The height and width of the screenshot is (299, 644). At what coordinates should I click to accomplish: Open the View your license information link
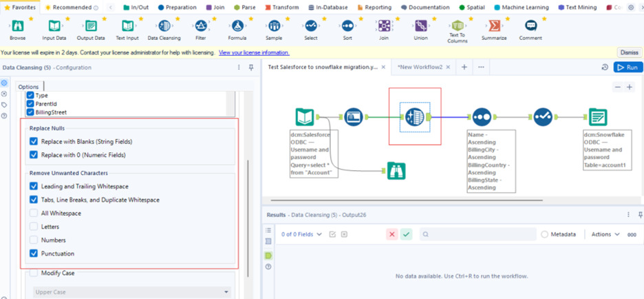tap(254, 52)
